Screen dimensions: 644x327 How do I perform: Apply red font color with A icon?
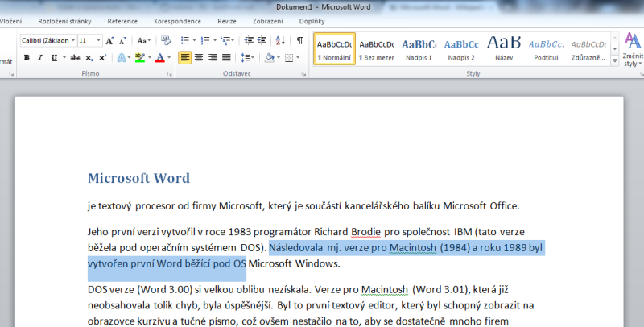click(160, 58)
